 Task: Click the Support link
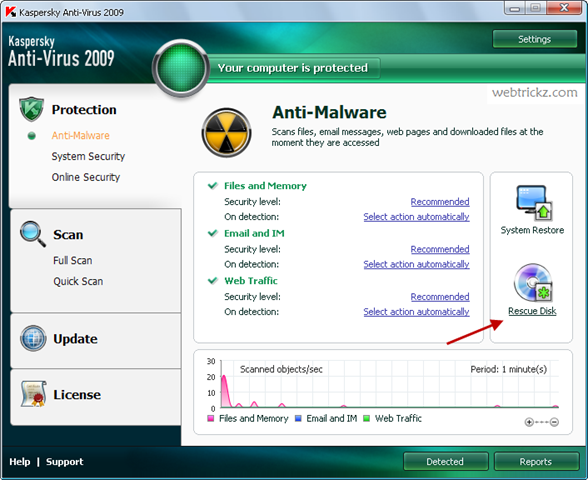click(64, 462)
